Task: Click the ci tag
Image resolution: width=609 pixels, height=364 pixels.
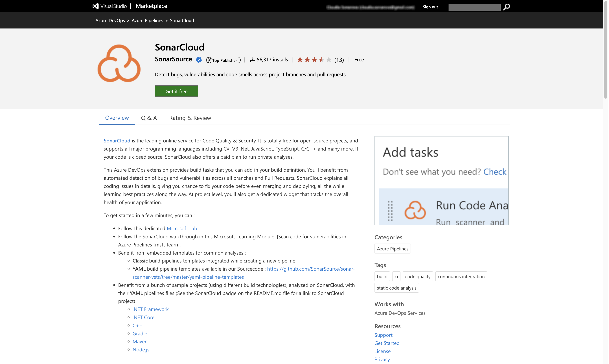Action: click(x=396, y=276)
